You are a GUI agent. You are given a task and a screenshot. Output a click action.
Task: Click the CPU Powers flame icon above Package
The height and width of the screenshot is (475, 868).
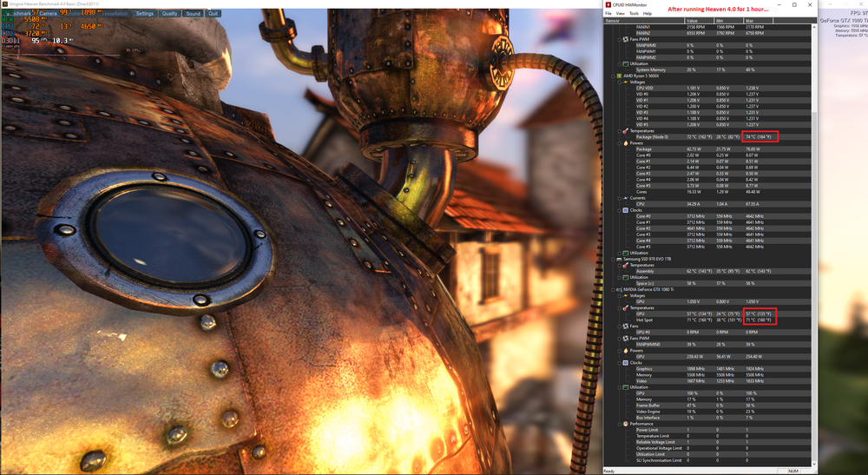626,142
